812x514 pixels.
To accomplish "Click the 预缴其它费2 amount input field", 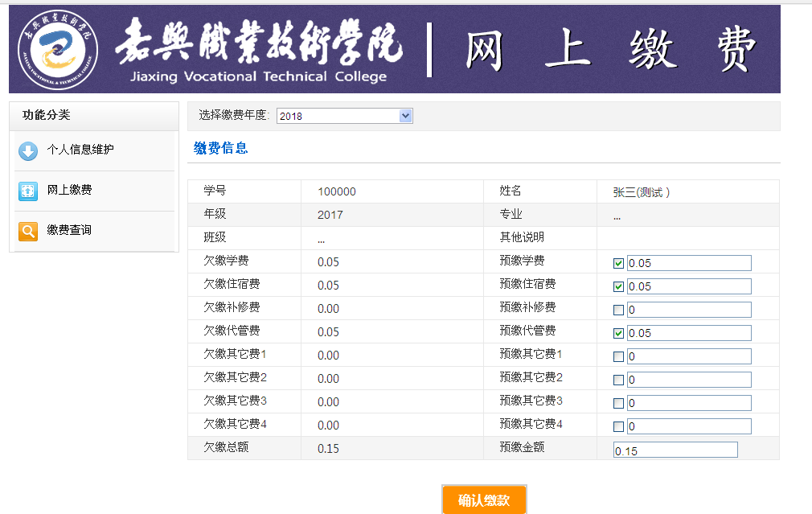I will 688,380.
